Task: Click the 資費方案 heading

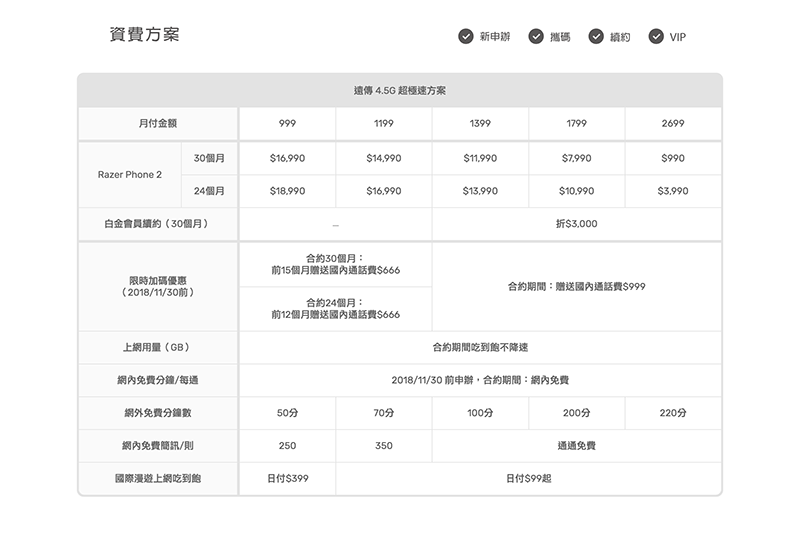Action: (144, 35)
